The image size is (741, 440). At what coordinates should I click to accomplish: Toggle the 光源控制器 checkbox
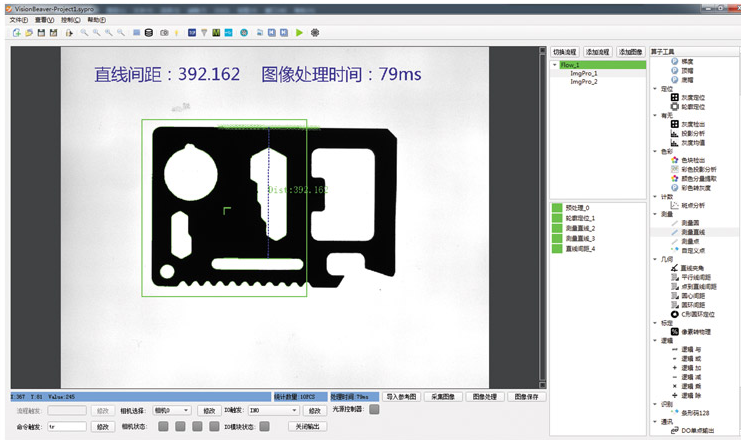(x=374, y=409)
